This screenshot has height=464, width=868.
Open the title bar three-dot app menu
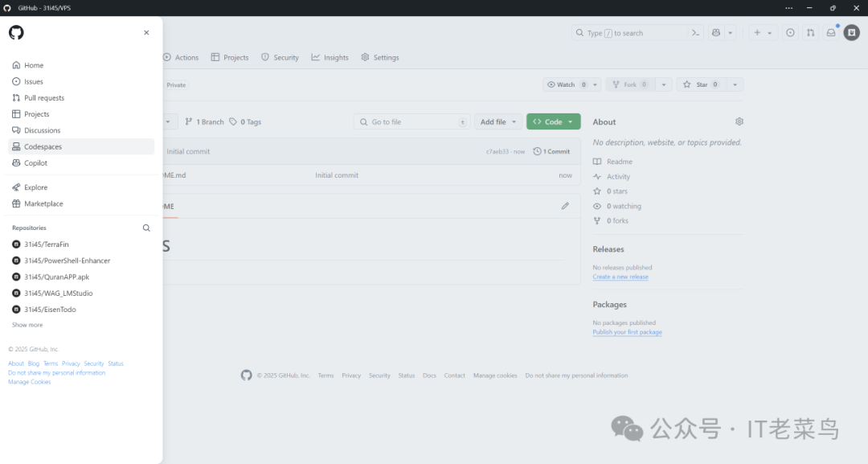(x=789, y=8)
